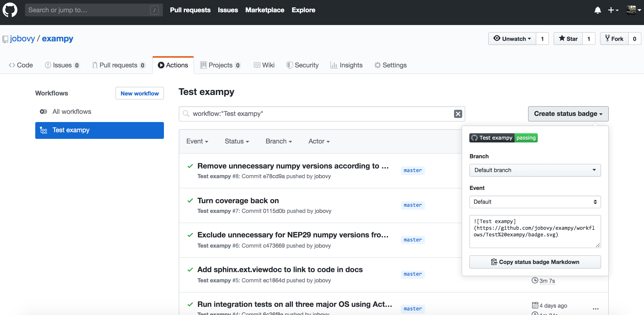Viewport: 644px width, 315px height.
Task: Click the clear search X button
Action: (x=458, y=114)
